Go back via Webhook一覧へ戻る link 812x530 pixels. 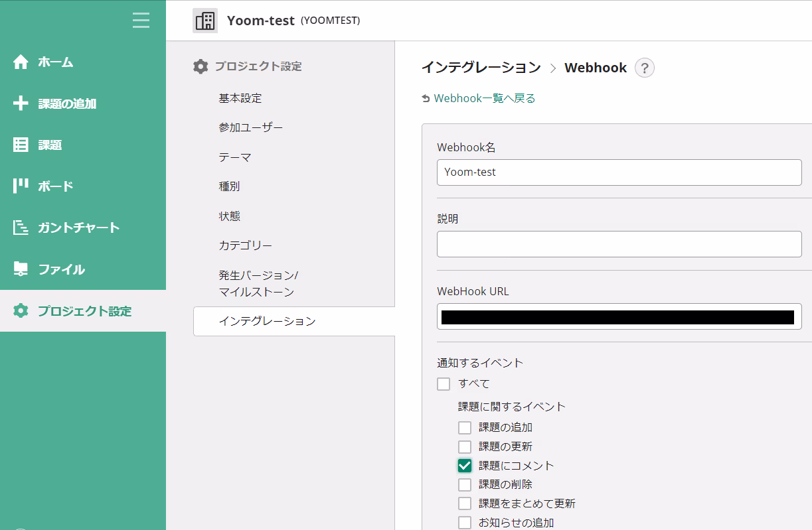point(484,98)
